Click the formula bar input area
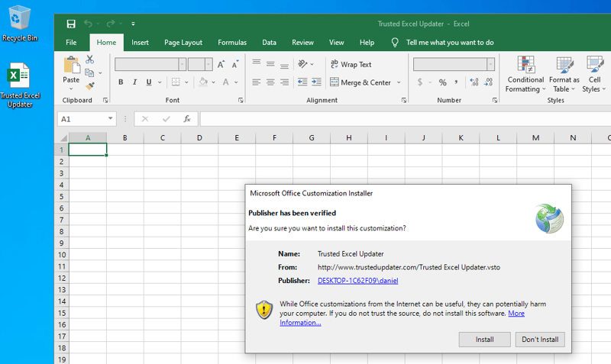This screenshot has width=611, height=364. tap(406, 119)
